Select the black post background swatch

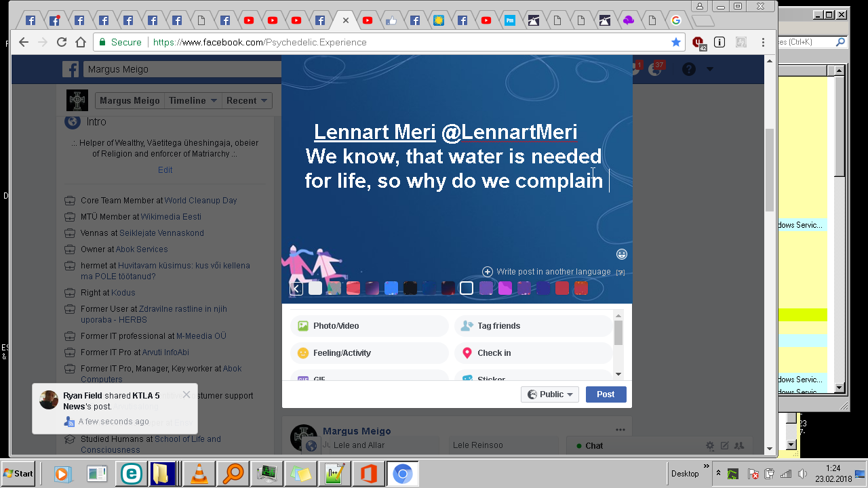click(410, 288)
